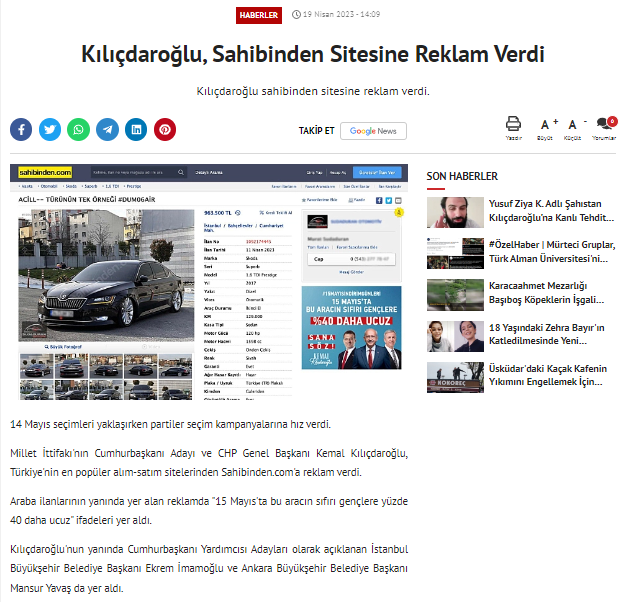Screen dimensions: 625x602
Task: Open Üsküdar'daki Kaçak Kafenin headline
Action: pyautogui.click(x=548, y=375)
